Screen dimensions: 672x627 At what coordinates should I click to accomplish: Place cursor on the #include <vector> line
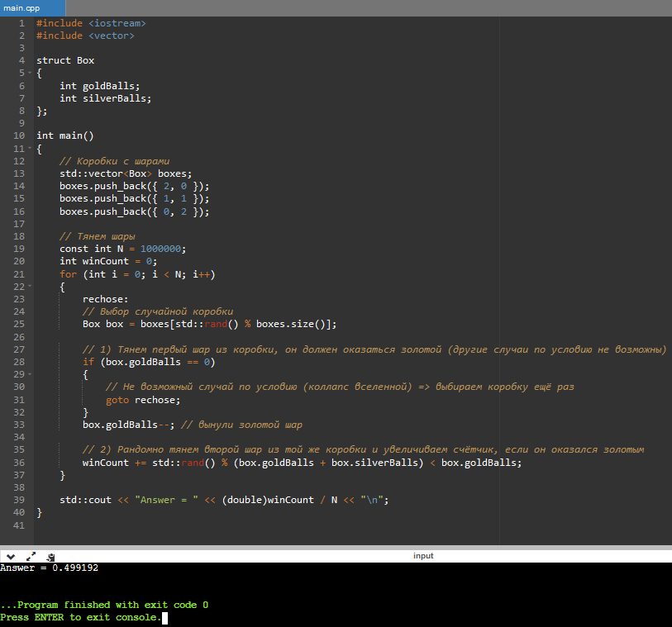tap(85, 36)
